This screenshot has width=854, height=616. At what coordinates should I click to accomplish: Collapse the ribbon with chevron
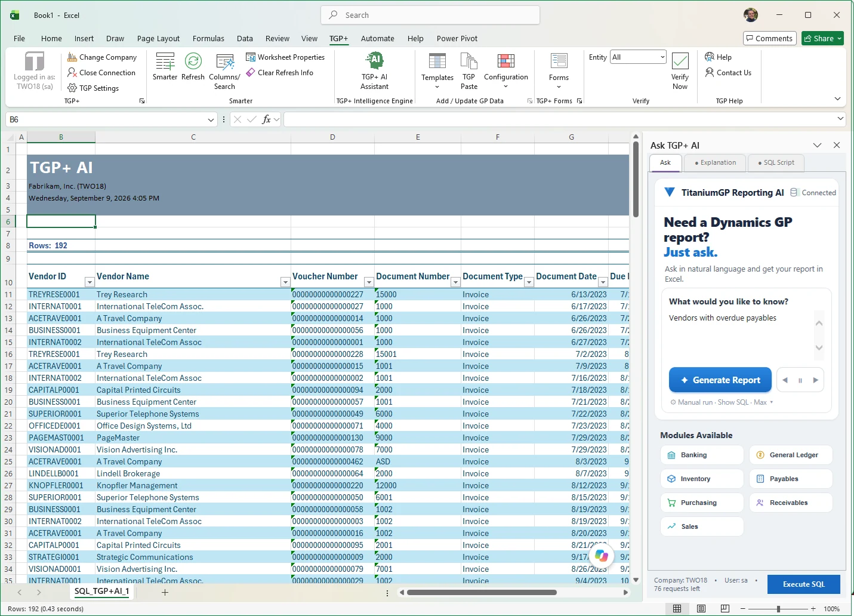click(x=837, y=99)
